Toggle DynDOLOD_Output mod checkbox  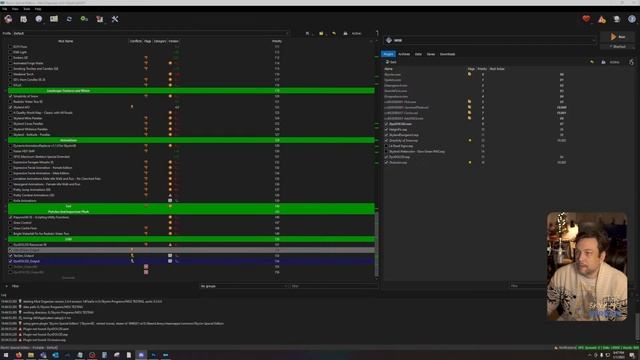click(x=10, y=261)
